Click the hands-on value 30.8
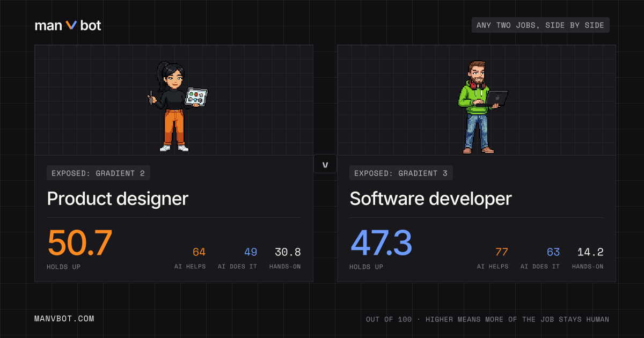Image resolution: width=644 pixels, height=338 pixels. tap(288, 252)
